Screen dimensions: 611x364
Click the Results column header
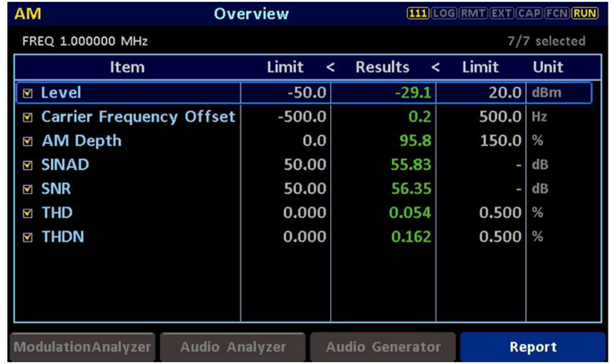click(382, 67)
